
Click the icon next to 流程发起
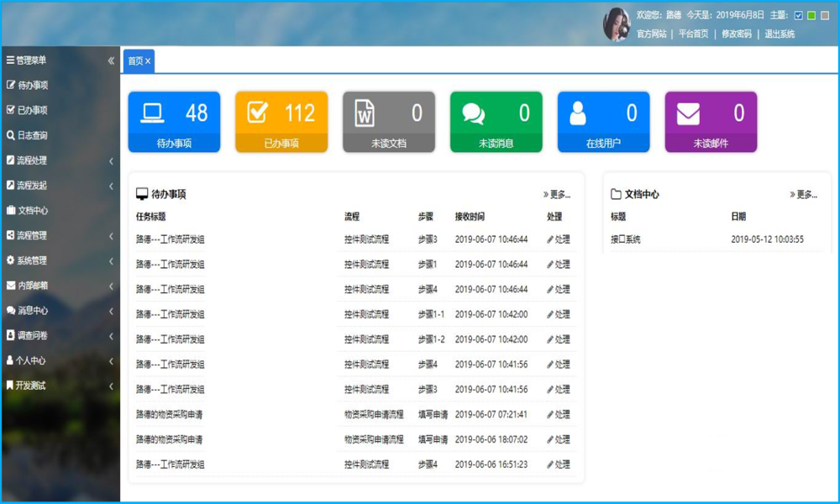tap(10, 185)
